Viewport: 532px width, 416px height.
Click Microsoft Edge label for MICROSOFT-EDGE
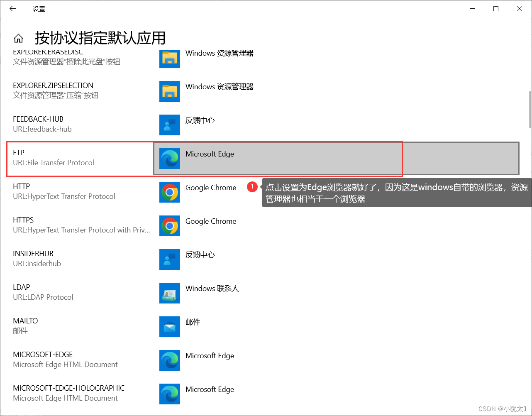coord(210,356)
